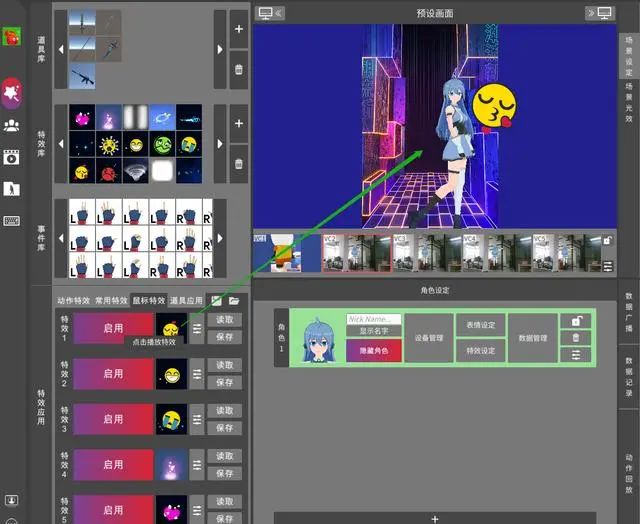Viewport: 640px width, 524px height.
Task: Page 特效库 left with arrow
Action: click(61, 144)
